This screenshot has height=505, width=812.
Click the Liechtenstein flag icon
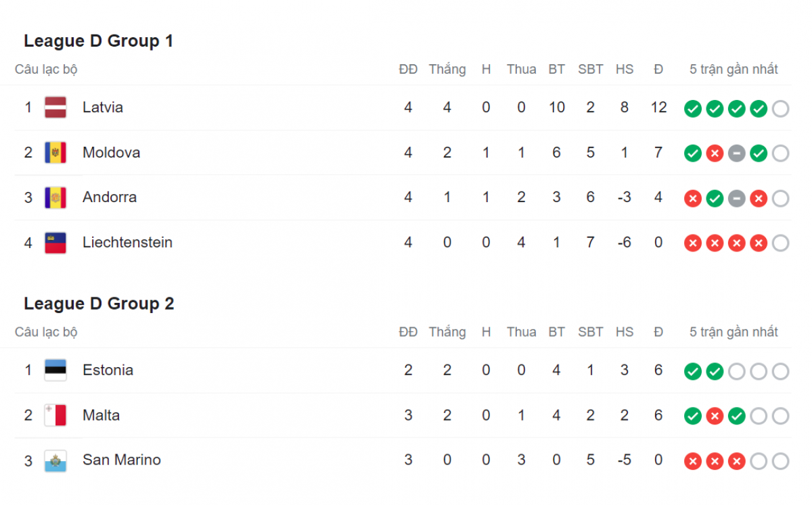click(x=55, y=243)
